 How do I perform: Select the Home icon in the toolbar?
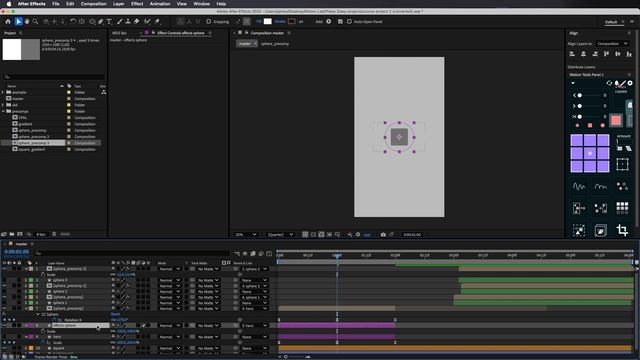pyautogui.click(x=8, y=21)
